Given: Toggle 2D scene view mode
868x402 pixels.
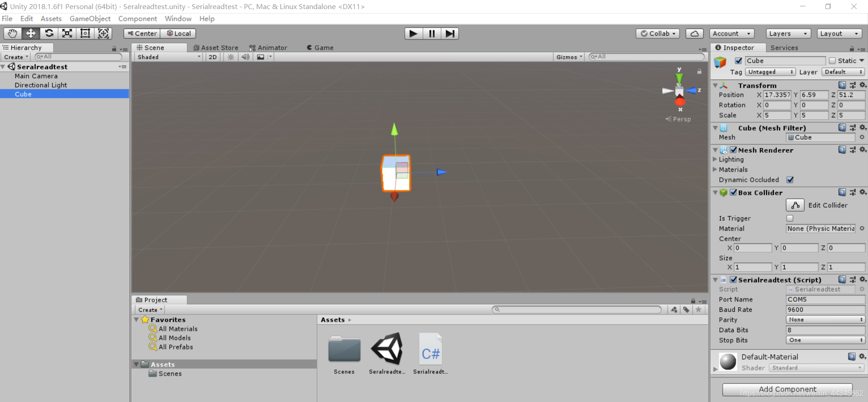Looking at the screenshot, I should [x=213, y=57].
